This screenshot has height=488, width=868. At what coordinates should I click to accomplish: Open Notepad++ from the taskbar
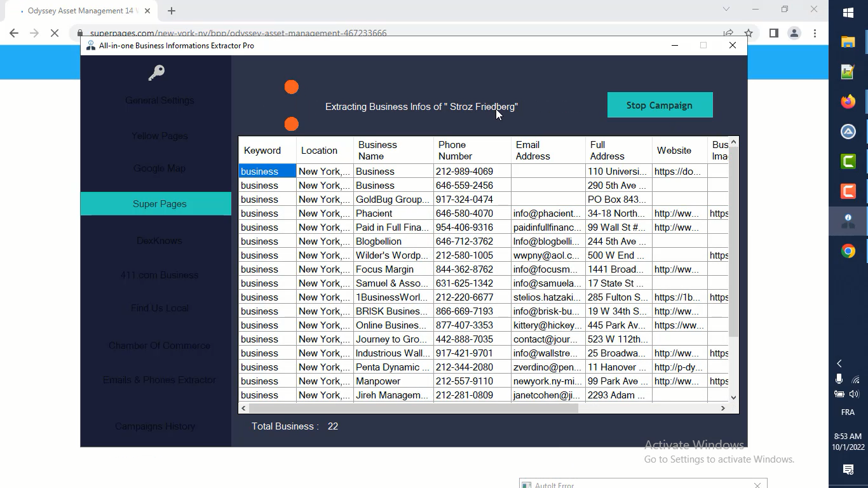coord(848,72)
